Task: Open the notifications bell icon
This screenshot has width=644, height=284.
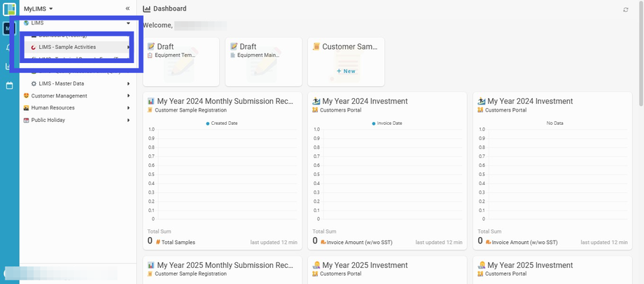Action: 8,48
